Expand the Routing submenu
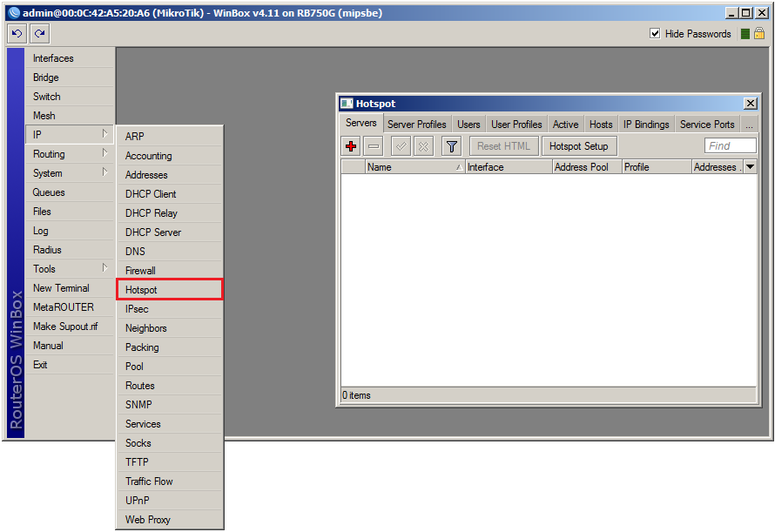The width and height of the screenshot is (775, 532). [70, 154]
